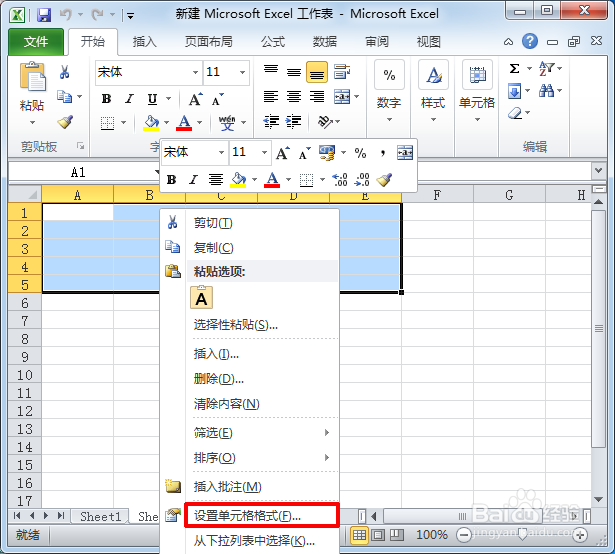
Task: Click the wrap text icon in alignment group
Action: click(342, 72)
